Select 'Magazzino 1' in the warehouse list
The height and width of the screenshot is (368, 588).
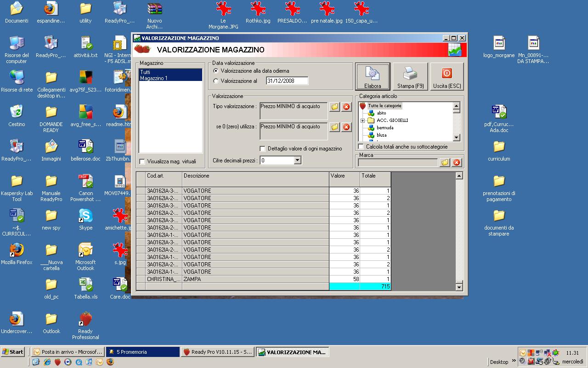(x=154, y=78)
